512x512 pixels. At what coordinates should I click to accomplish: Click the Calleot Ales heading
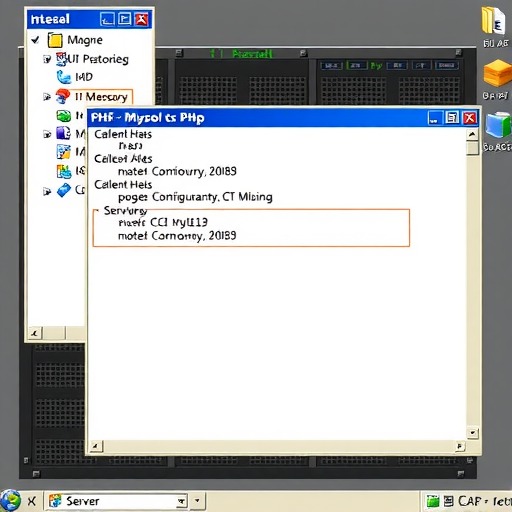click(123, 159)
